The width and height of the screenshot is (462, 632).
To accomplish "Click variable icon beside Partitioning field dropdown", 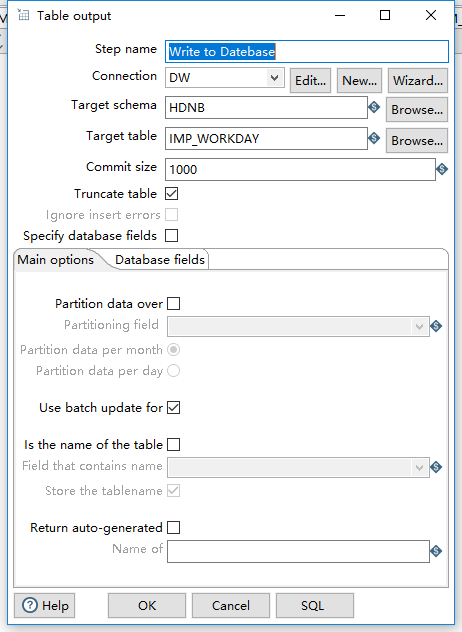I will pos(436,326).
